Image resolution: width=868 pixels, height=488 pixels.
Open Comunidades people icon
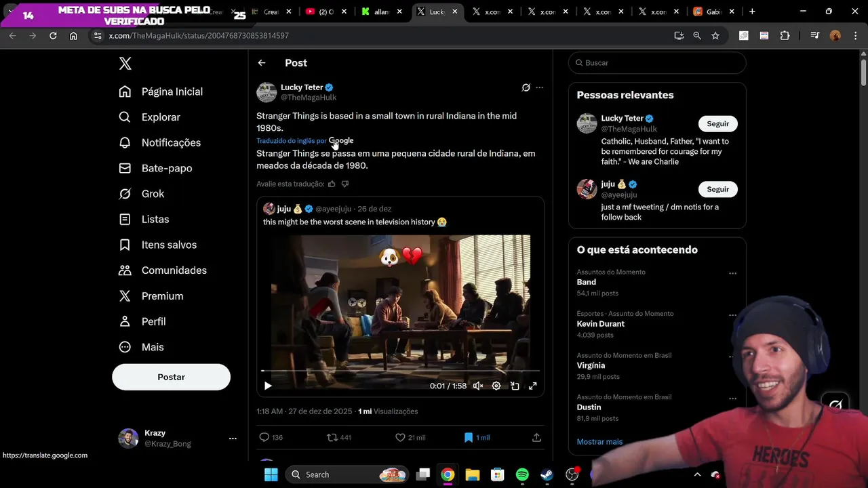click(125, 270)
